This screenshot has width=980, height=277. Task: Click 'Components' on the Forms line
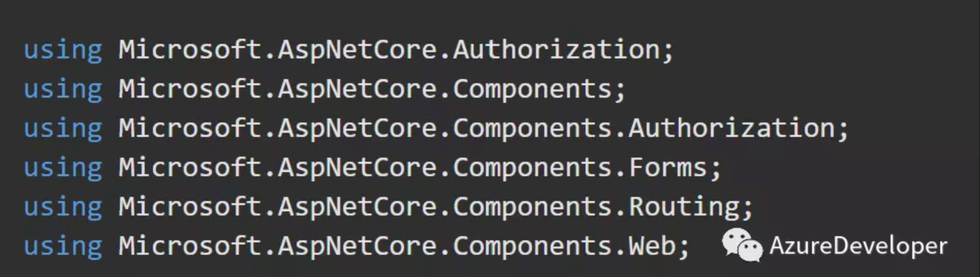(532, 168)
